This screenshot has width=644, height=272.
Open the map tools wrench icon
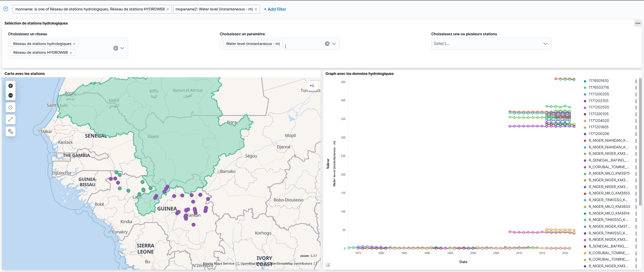(x=10, y=131)
